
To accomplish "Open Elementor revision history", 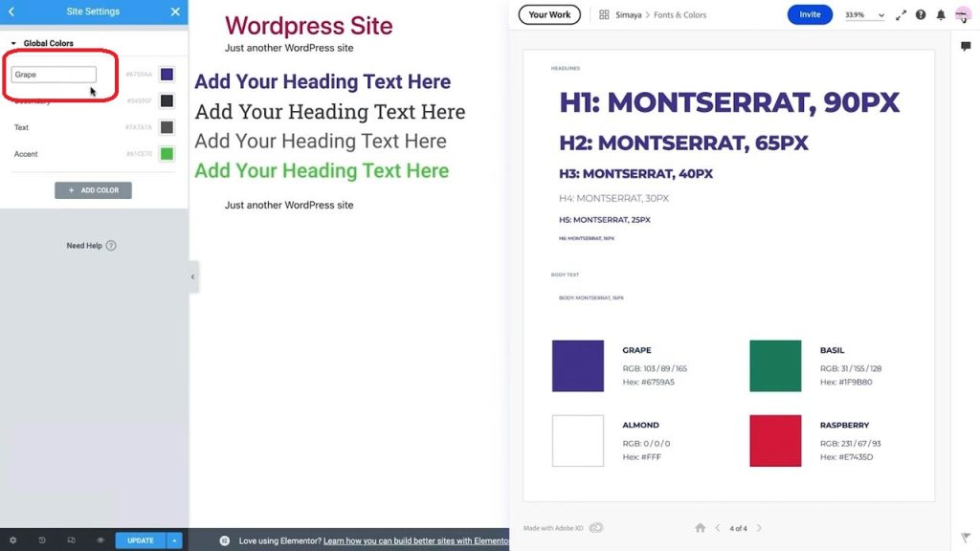I will [42, 540].
